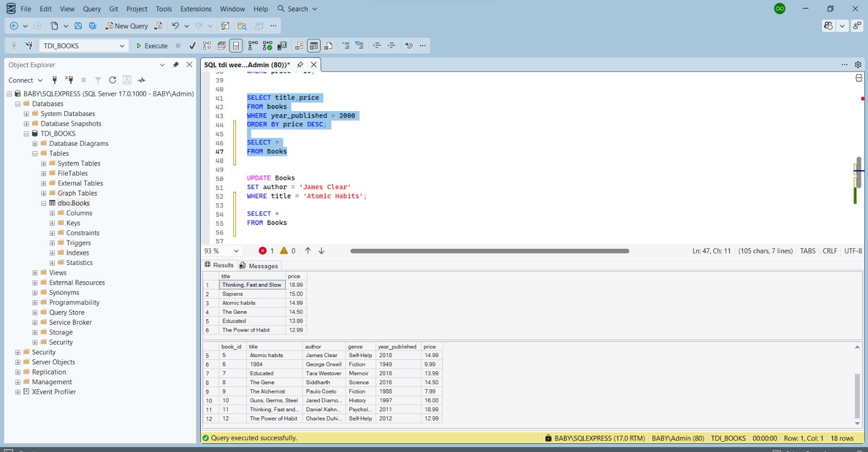Screen dimensions: 868x452
Task: Click the Parse query checkmark icon
Action: 192,46
